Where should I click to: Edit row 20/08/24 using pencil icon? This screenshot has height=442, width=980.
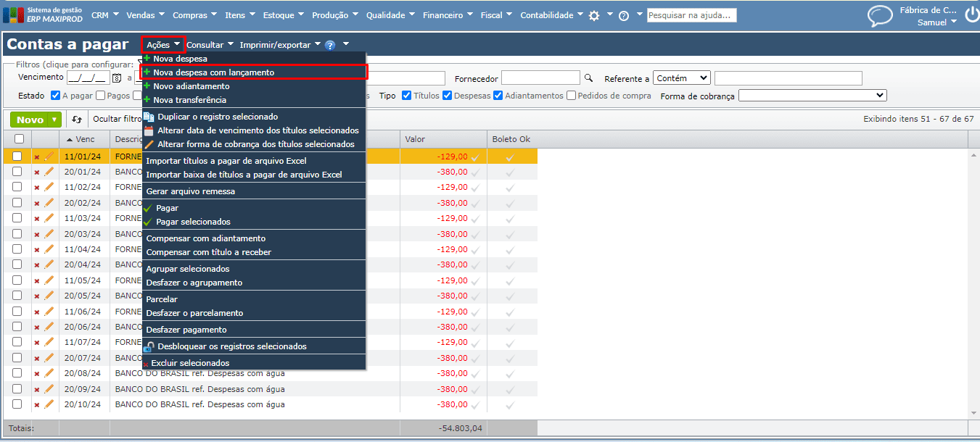(x=49, y=373)
